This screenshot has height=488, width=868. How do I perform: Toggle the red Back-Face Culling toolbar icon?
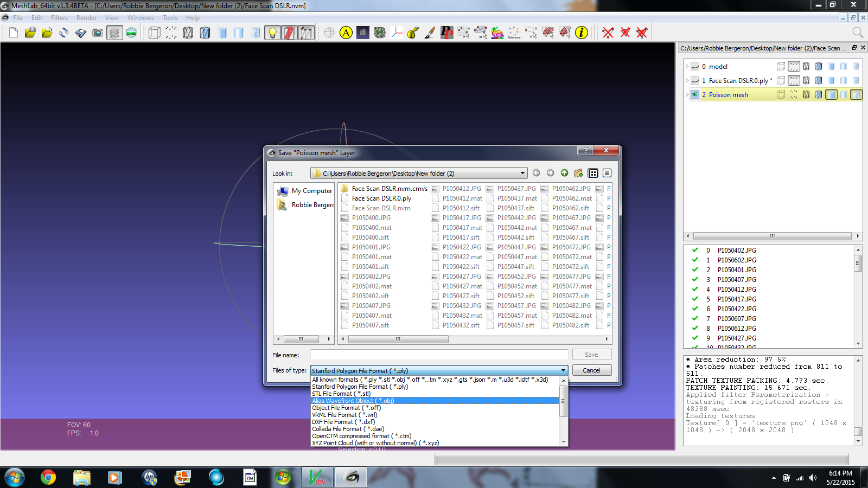point(289,33)
